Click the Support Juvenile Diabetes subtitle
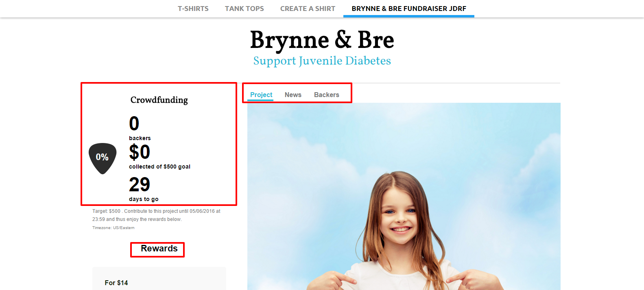Image resolution: width=644 pixels, height=290 pixels. [x=322, y=61]
